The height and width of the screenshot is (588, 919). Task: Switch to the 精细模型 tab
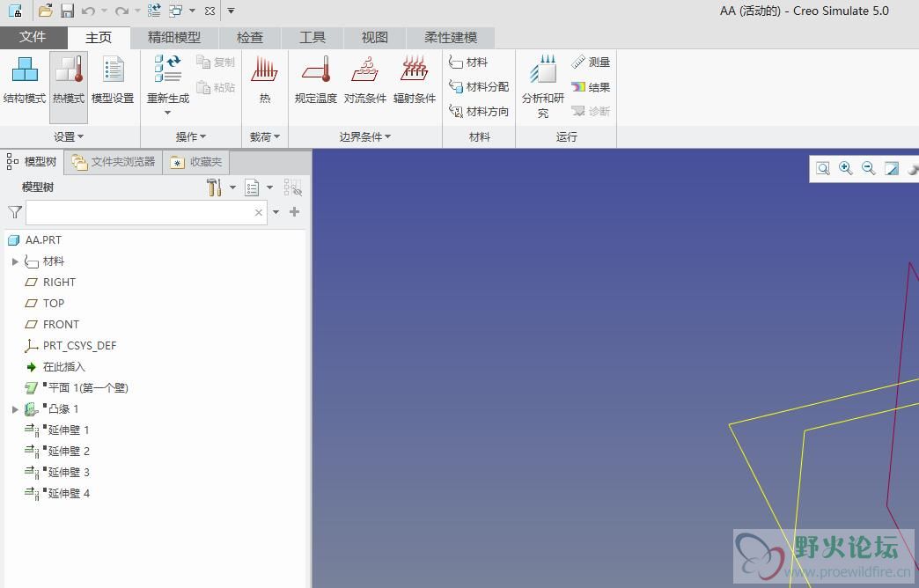(x=174, y=38)
